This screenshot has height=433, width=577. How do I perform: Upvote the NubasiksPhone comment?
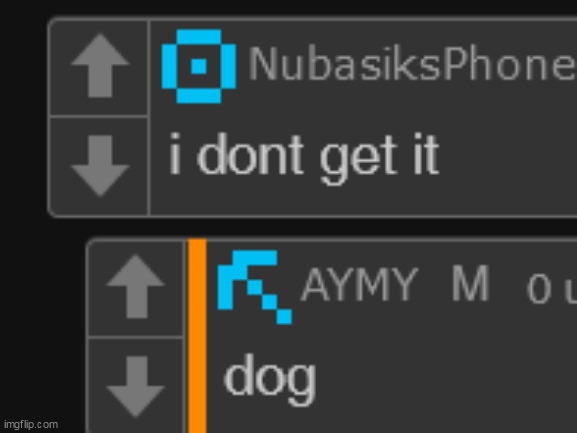coord(100,65)
